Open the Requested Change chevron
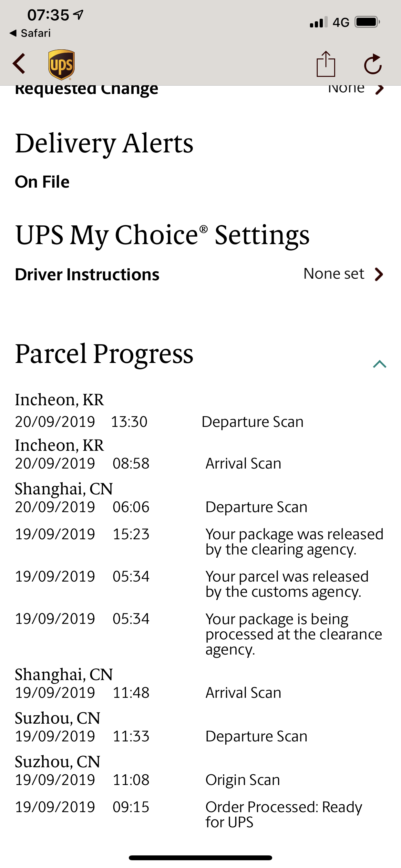 pyautogui.click(x=379, y=89)
